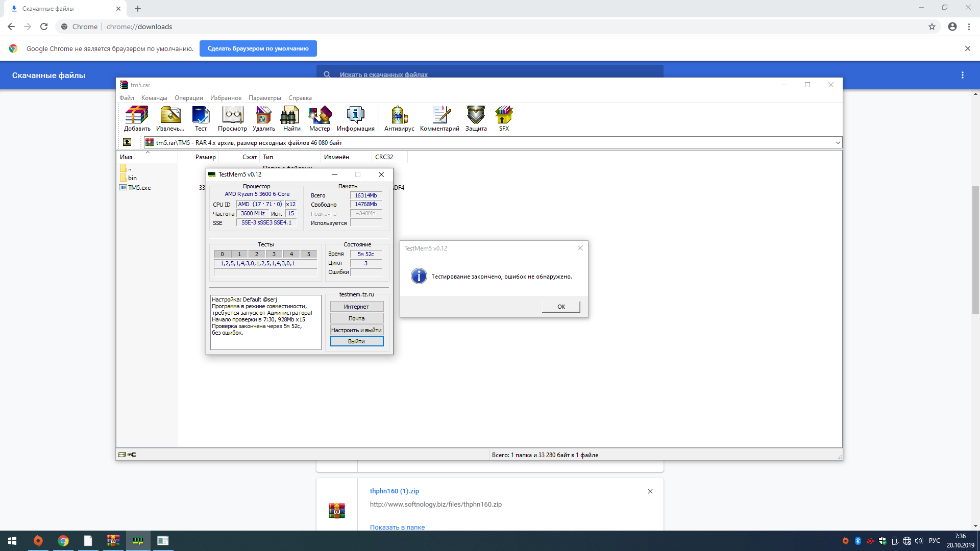Viewport: 980px width, 551px height.
Task: Open the Параметры menu in WinRAR
Action: tap(264, 98)
